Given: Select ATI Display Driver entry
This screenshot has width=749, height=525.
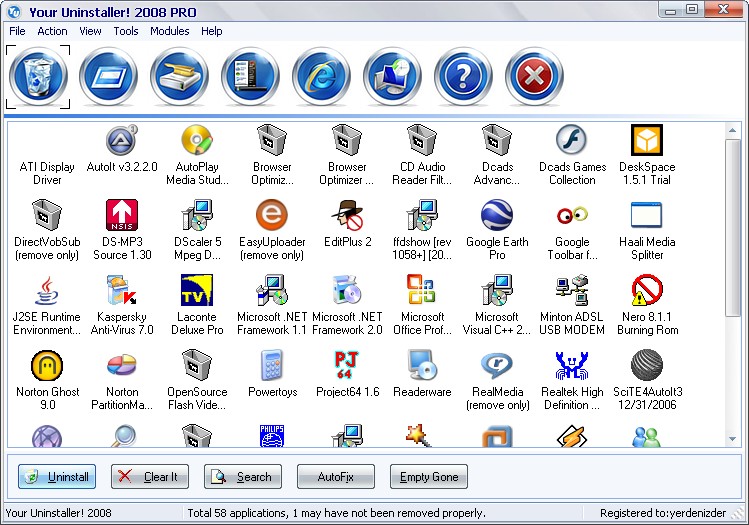Looking at the screenshot, I should [47, 173].
